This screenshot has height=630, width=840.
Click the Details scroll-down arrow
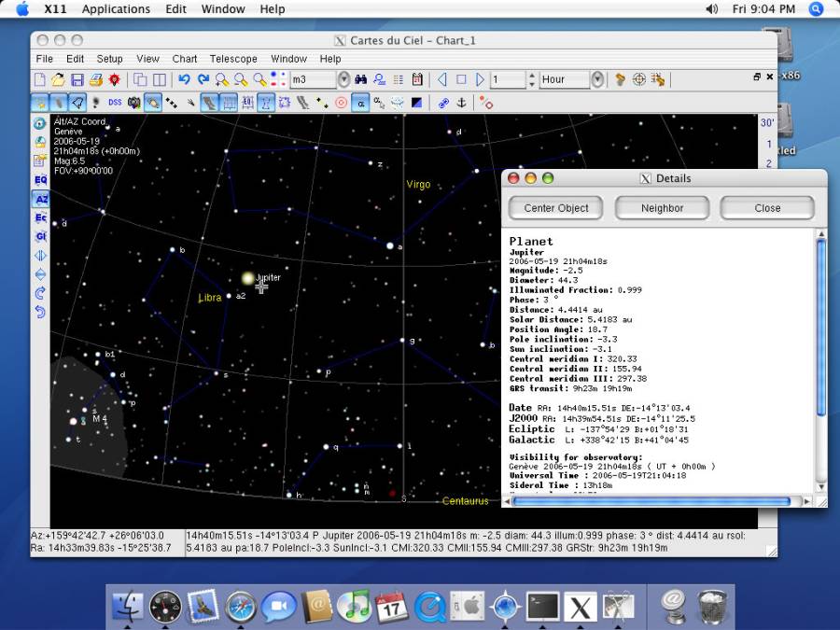click(821, 487)
